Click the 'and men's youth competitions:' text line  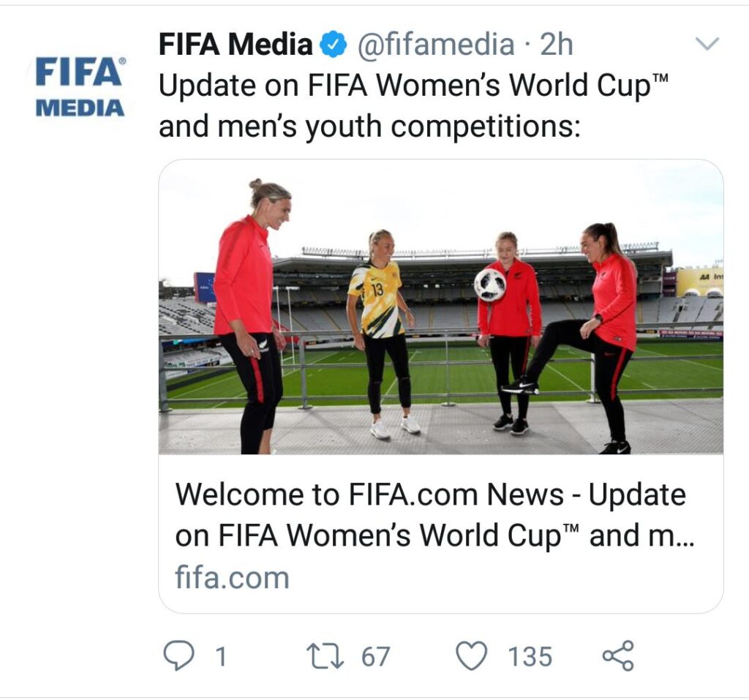[x=369, y=127]
